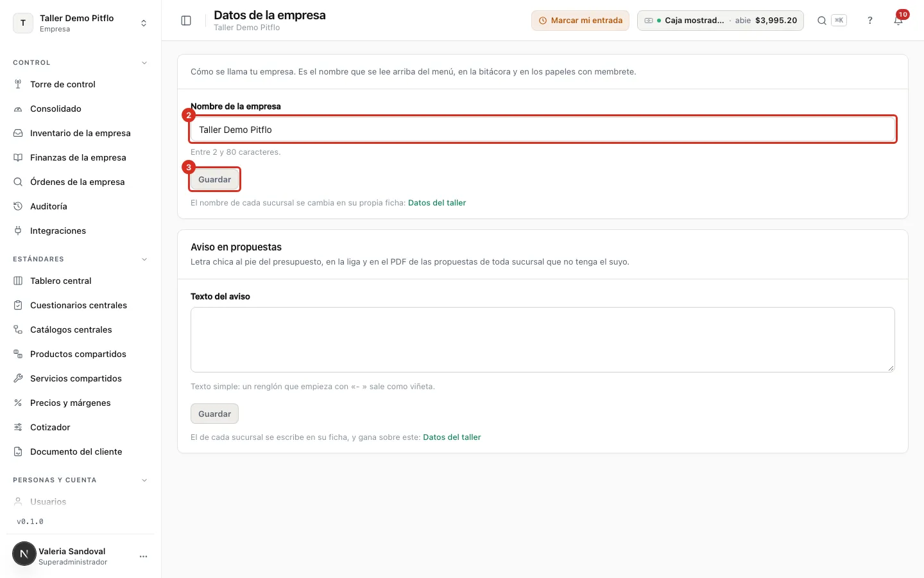Image resolution: width=924 pixels, height=578 pixels.
Task: Click the Valeria Sandoval avatar
Action: [x=24, y=554]
